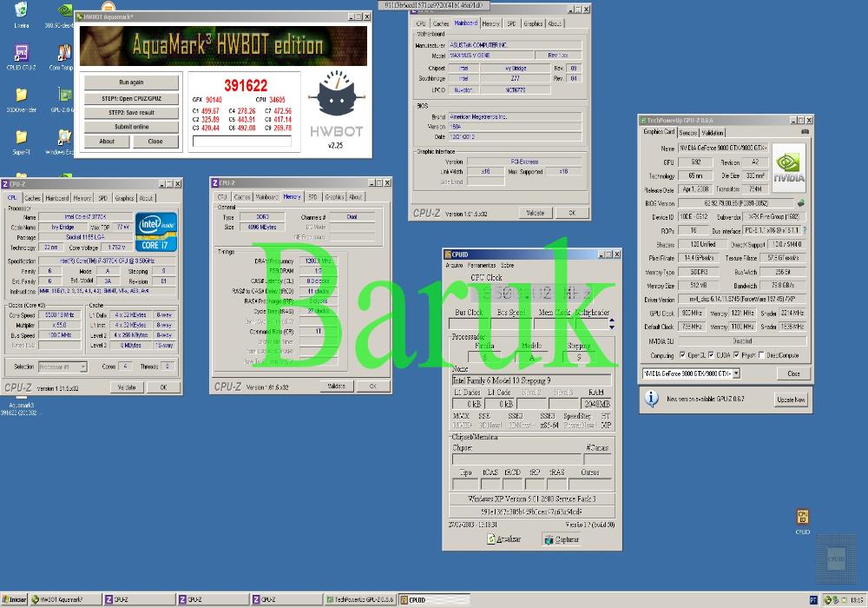
Task: Click the multiplier stepper arrows in CPUID window
Action: point(612,323)
